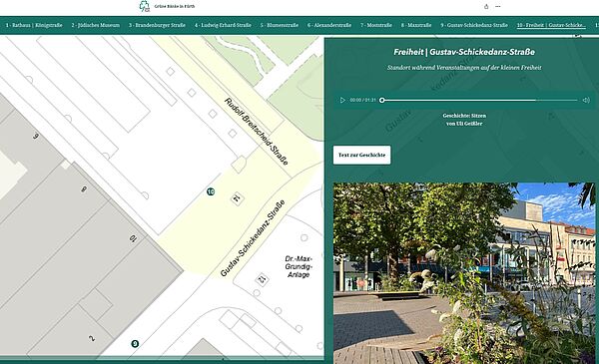The image size is (599, 364).
Task: Move the audio progress slider handle
Action: click(x=382, y=100)
